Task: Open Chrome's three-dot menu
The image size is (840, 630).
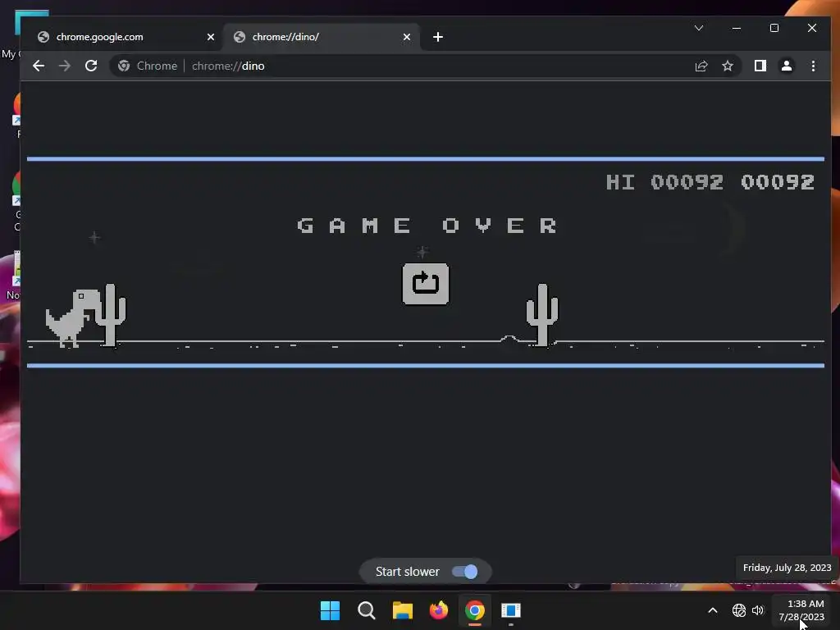Action: click(x=813, y=66)
